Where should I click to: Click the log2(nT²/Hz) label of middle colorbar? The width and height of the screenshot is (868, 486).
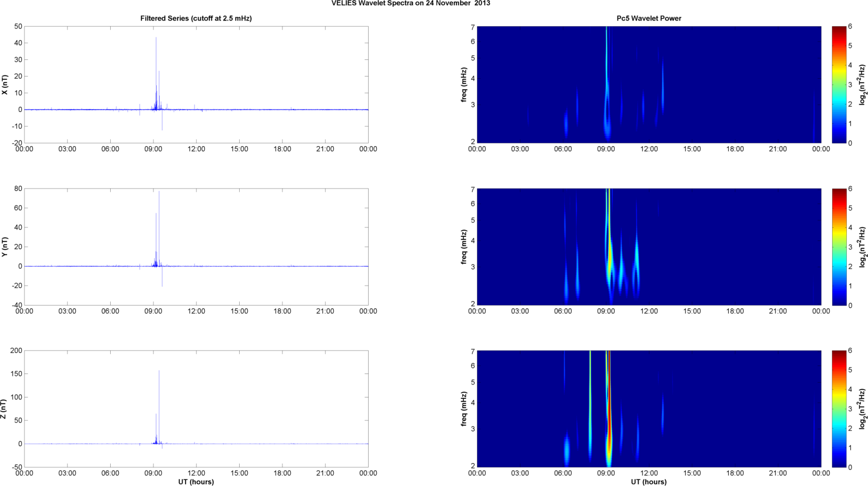point(862,247)
